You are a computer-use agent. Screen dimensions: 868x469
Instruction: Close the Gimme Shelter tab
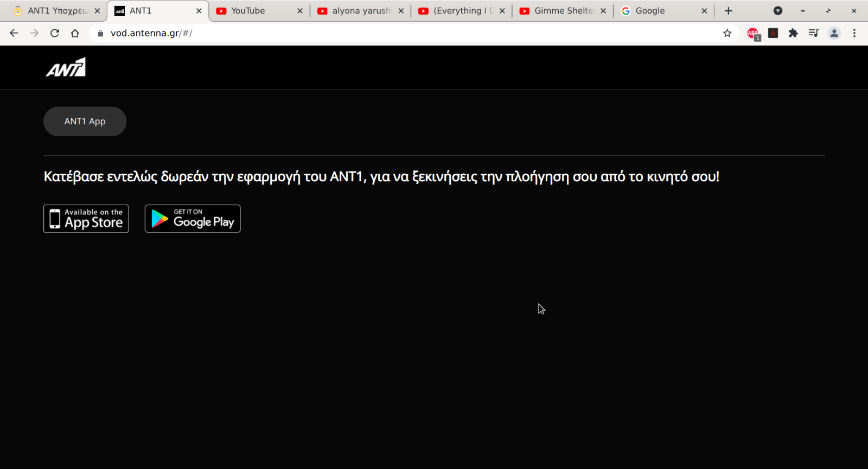[x=603, y=11]
